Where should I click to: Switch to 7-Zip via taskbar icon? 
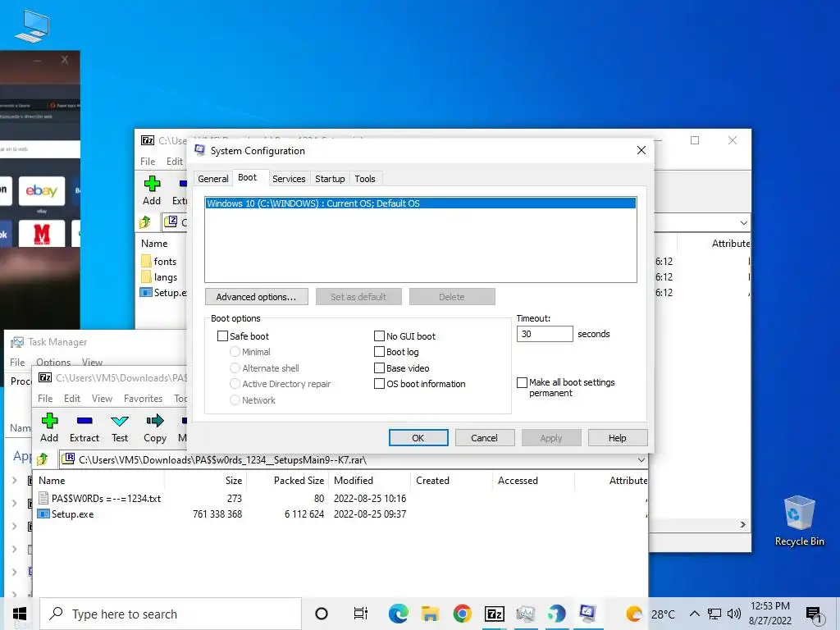click(x=494, y=614)
